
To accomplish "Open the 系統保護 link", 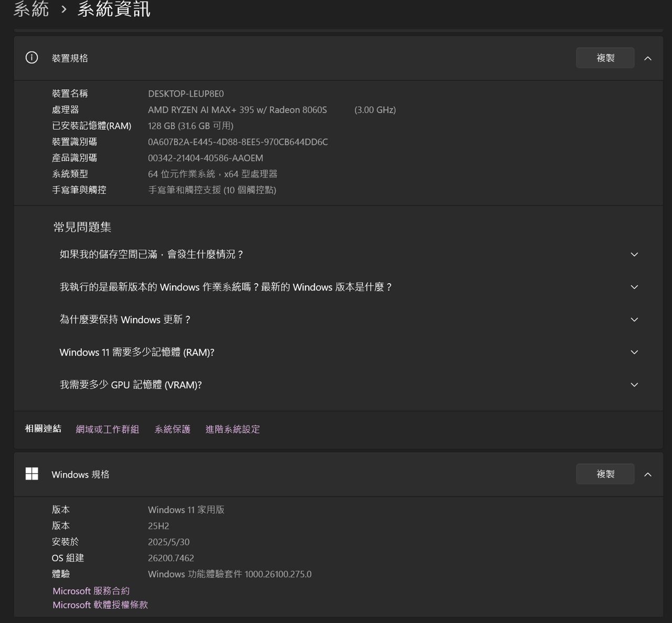I will pyautogui.click(x=172, y=429).
